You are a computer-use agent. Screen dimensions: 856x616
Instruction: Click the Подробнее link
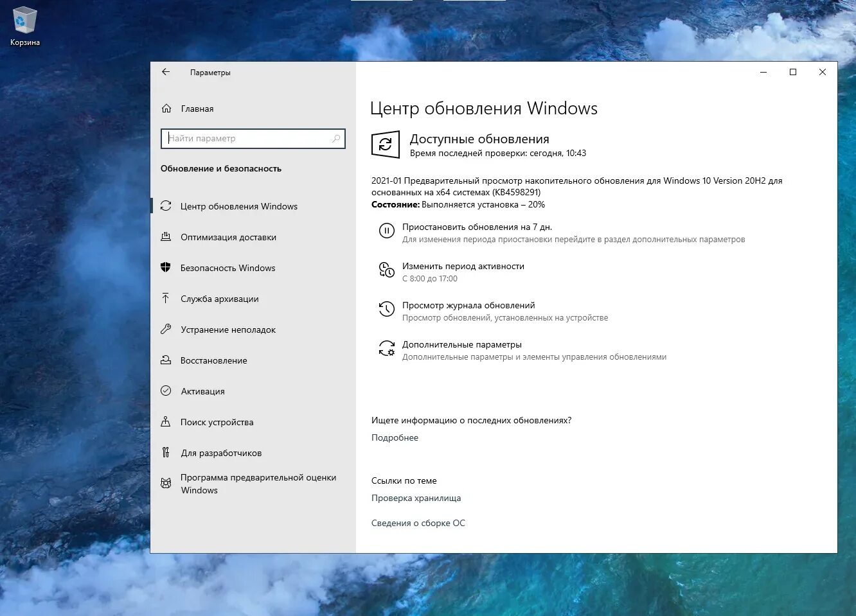(395, 437)
